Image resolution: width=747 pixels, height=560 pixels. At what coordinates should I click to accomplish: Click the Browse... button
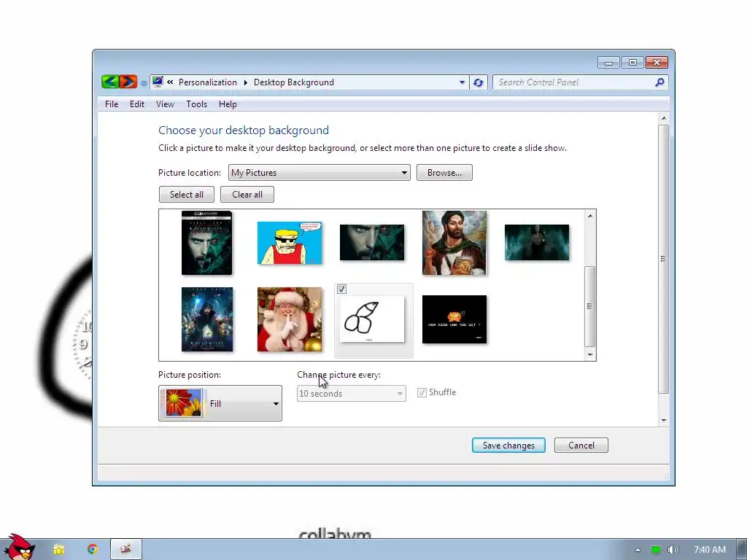coord(444,172)
